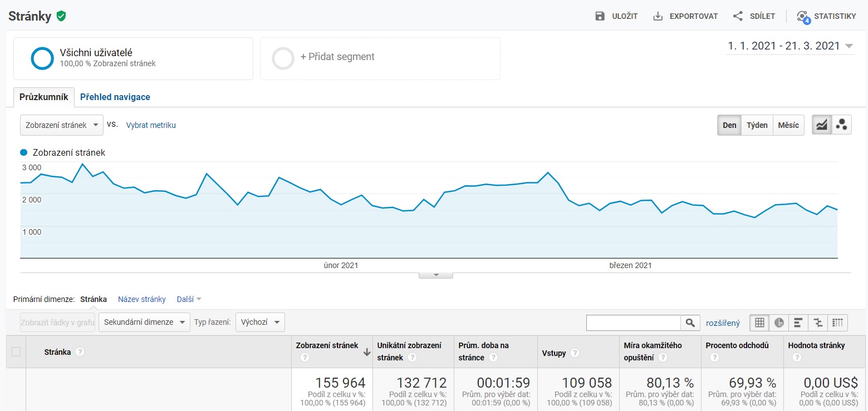868x411 pixels.
Task: Open the Zobrazení stránek metric dropdown
Action: tap(61, 125)
